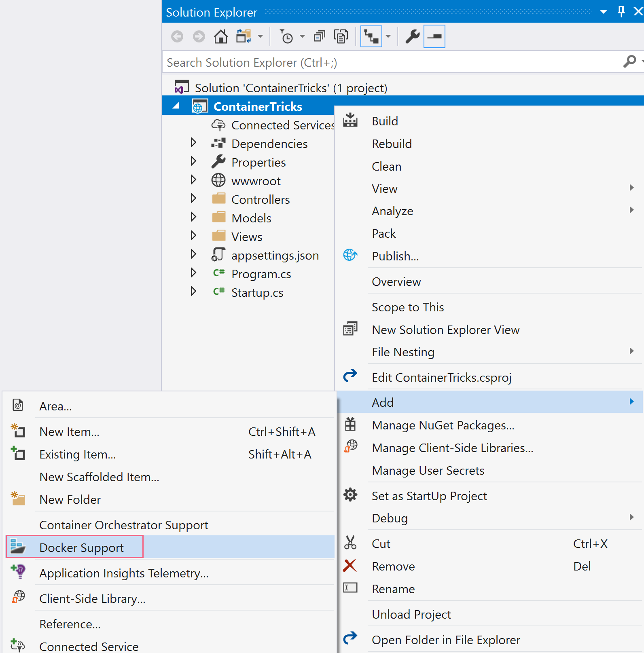Image resolution: width=644 pixels, height=653 pixels.
Task: Click the Pending Changes Filter clock icon
Action: (x=286, y=37)
